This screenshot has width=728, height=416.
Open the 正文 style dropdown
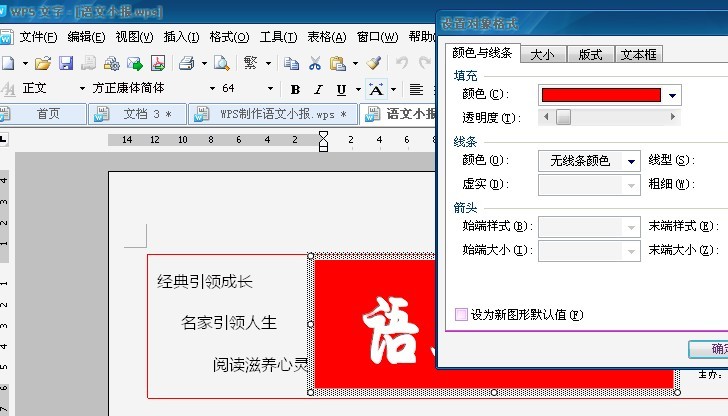(x=82, y=88)
